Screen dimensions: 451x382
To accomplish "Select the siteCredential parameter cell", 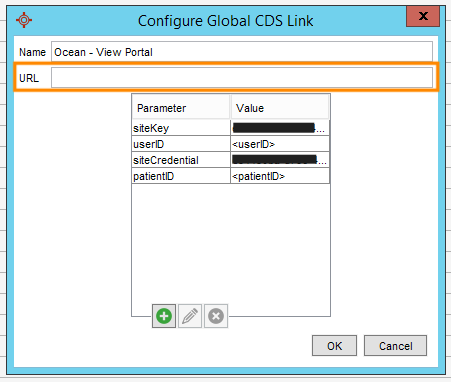I will 181,160.
